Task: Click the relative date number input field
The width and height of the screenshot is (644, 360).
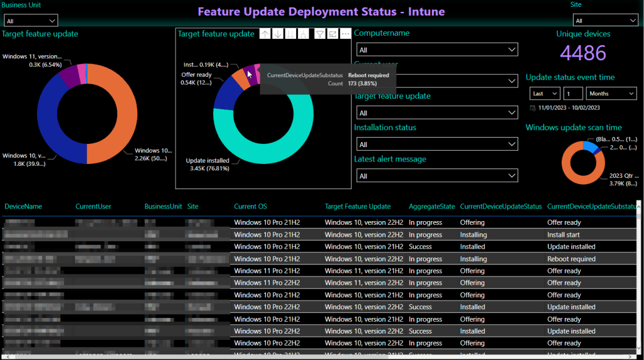Action: click(x=572, y=94)
